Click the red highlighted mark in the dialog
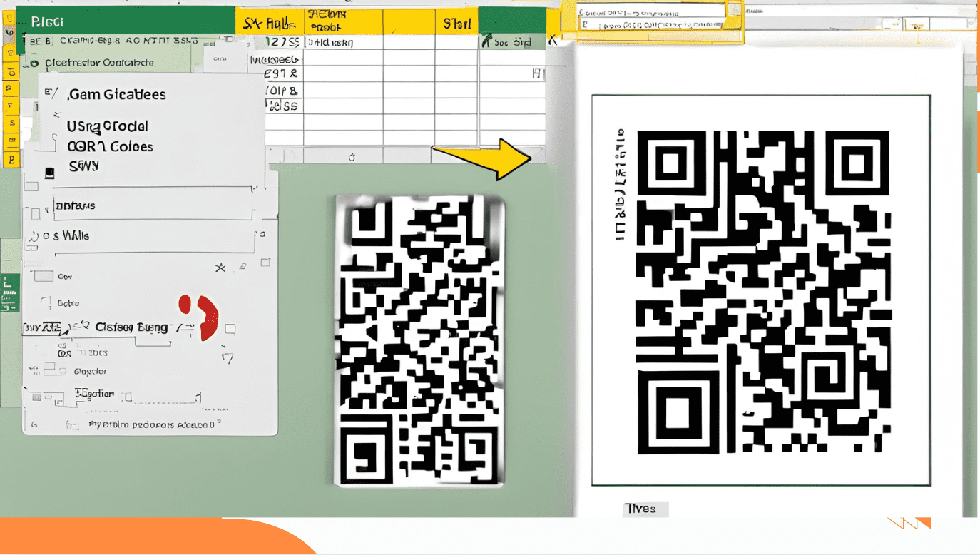Screen dimensions: 980x555 (207, 317)
